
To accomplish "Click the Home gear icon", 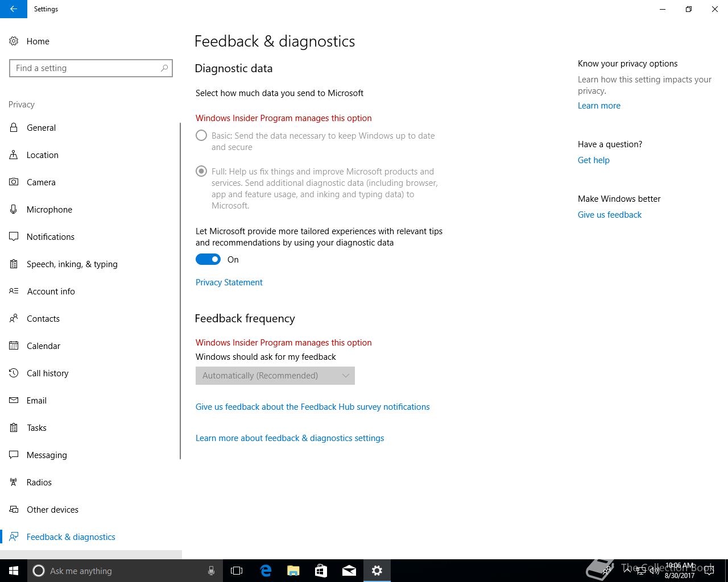I will (14, 41).
